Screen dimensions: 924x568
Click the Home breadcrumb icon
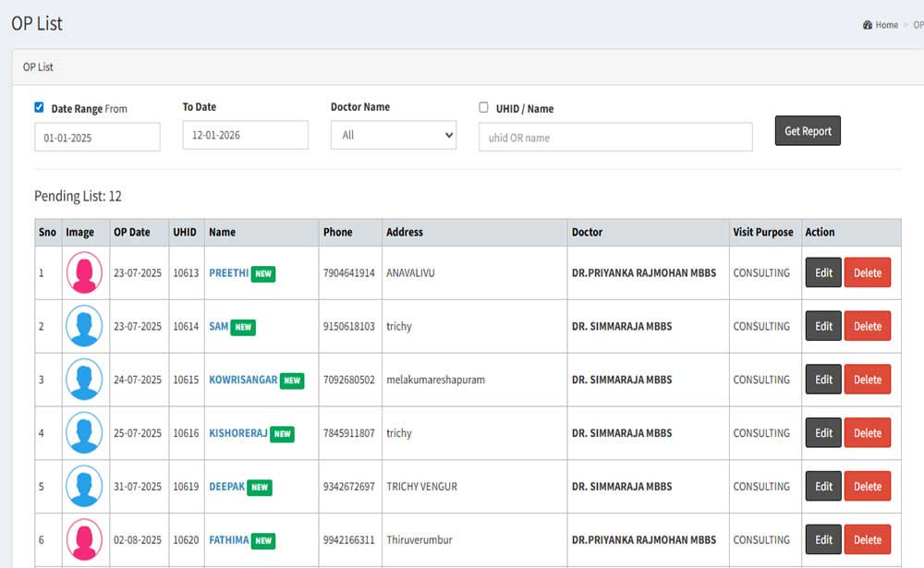868,25
